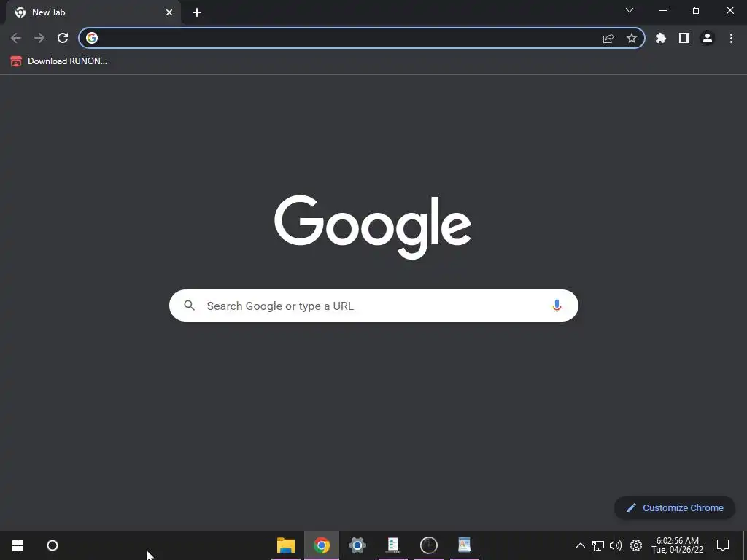Open the volume control tray icon
The width and height of the screenshot is (747, 560).
point(616,545)
